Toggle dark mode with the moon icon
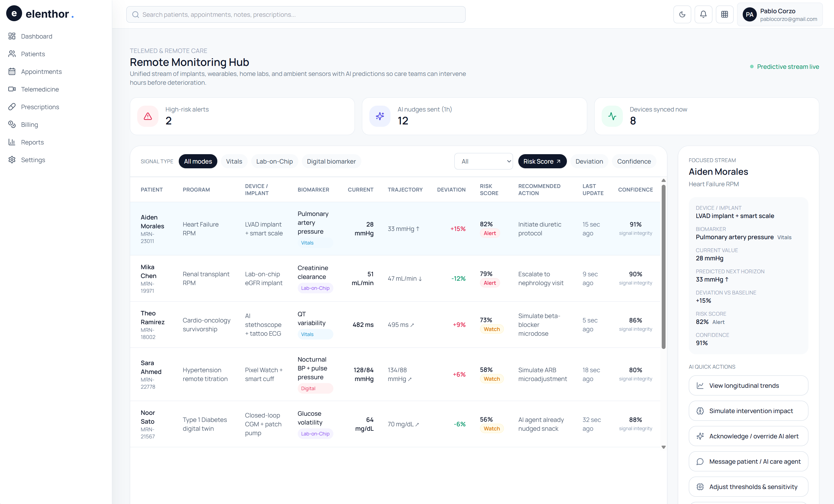The image size is (834, 504). [x=682, y=14]
